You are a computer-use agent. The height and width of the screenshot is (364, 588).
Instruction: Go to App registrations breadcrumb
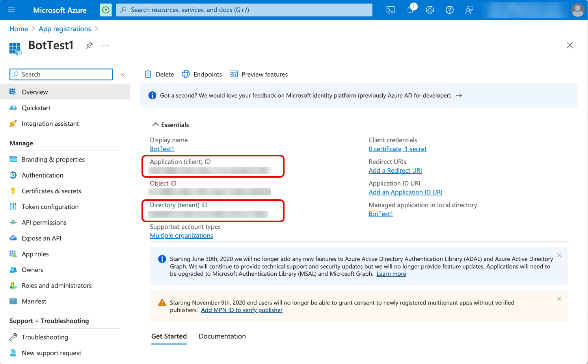[65, 29]
